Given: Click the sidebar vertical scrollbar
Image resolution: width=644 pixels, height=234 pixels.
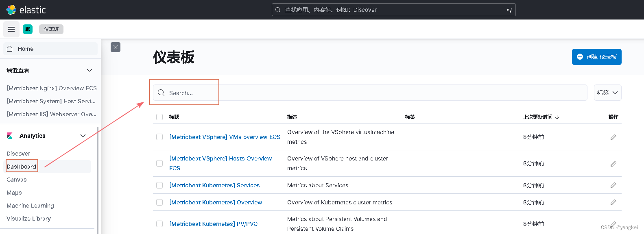Looking at the screenshot, I should click(x=98, y=180).
